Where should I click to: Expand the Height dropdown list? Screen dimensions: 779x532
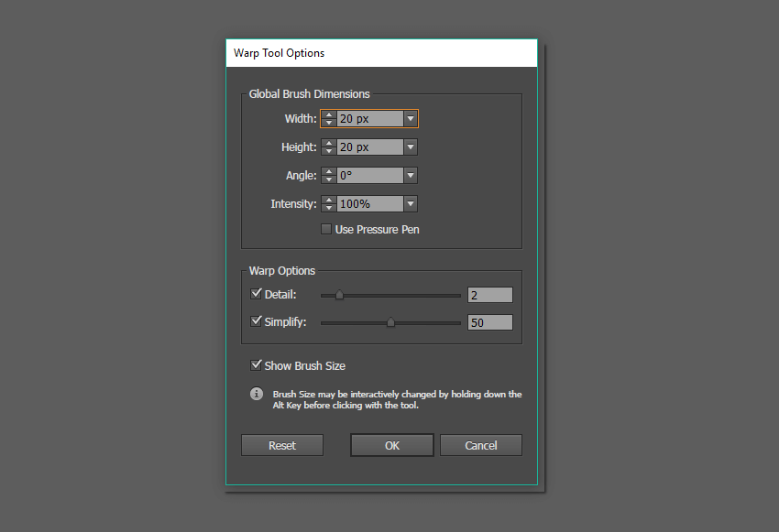(x=411, y=147)
